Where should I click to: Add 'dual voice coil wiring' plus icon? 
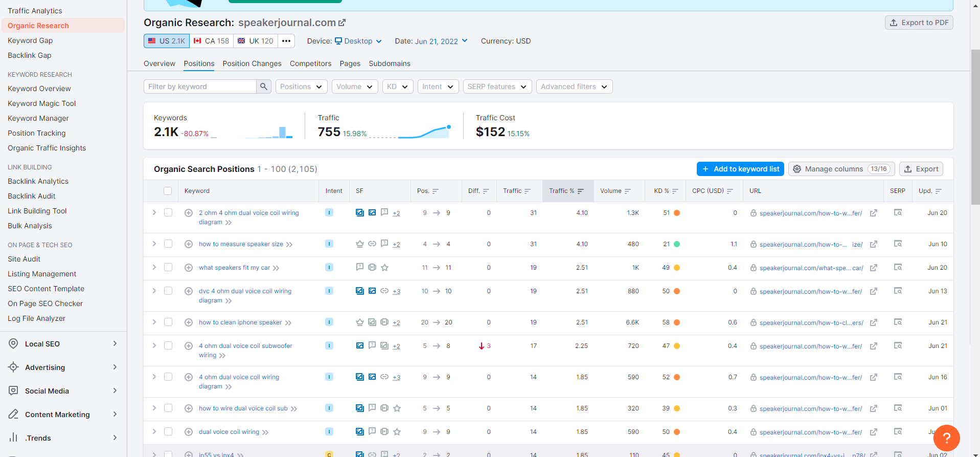coord(189,432)
